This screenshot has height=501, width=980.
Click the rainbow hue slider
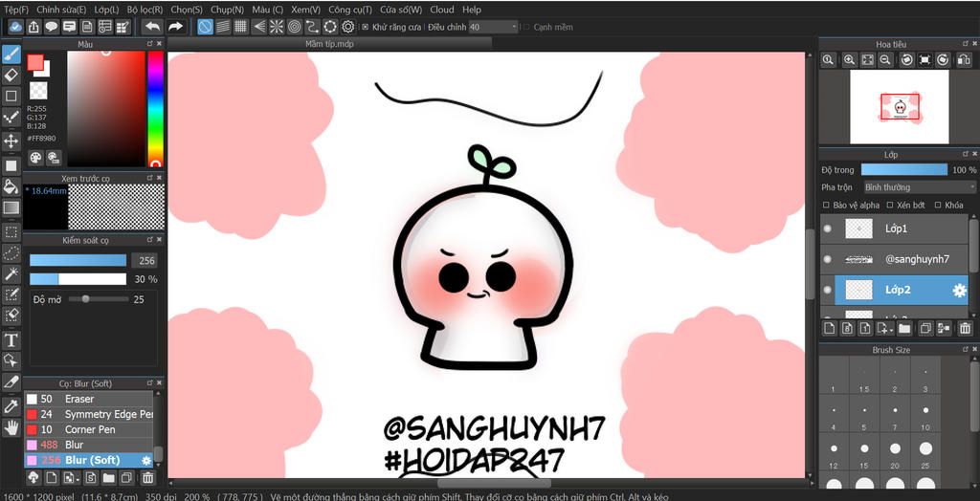click(x=155, y=109)
